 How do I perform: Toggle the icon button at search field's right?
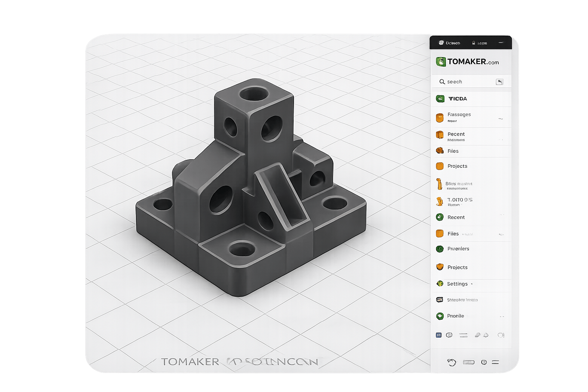(500, 82)
